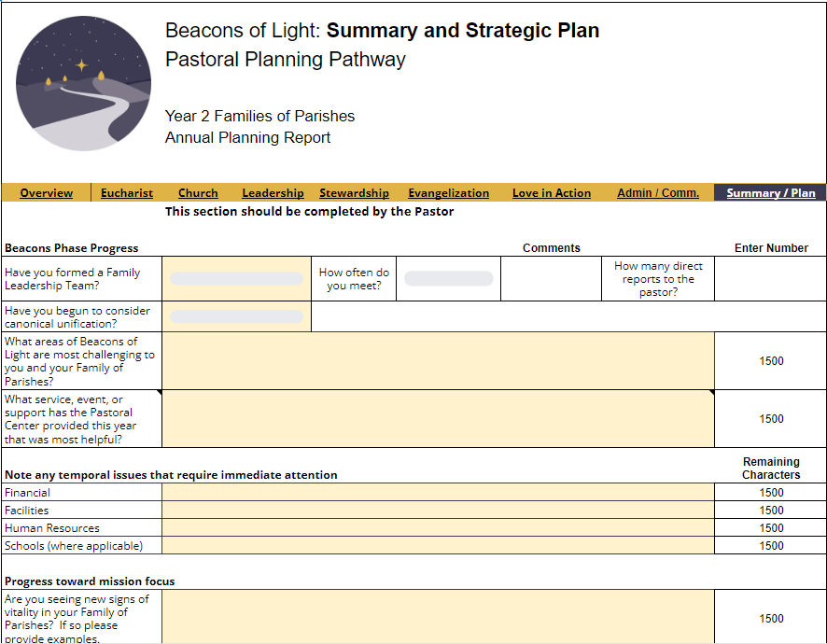Open the canonical unification answer dropdown
Viewport: 827px width, 644px height.
235,315
